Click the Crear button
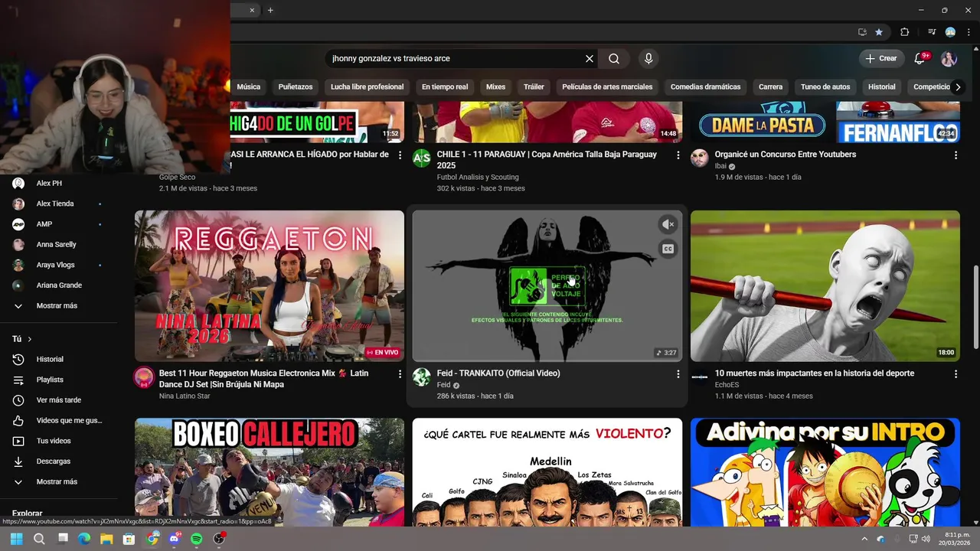 [881, 58]
